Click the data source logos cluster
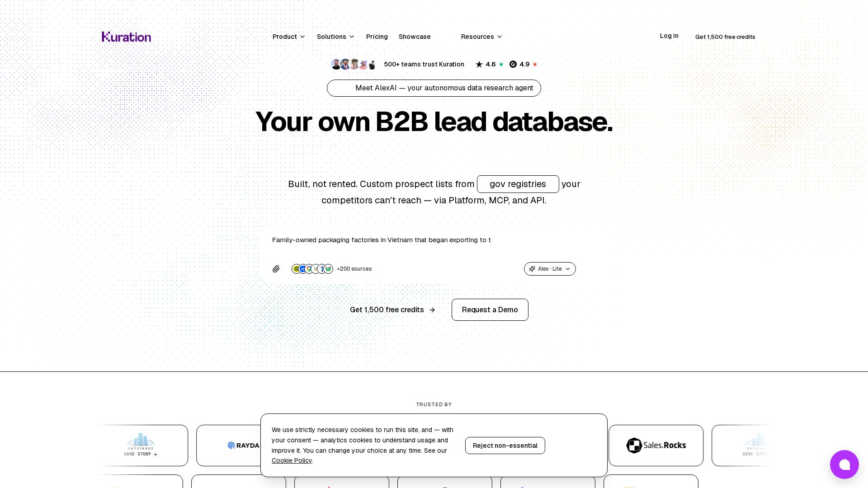The width and height of the screenshot is (868, 488). pyautogui.click(x=312, y=269)
